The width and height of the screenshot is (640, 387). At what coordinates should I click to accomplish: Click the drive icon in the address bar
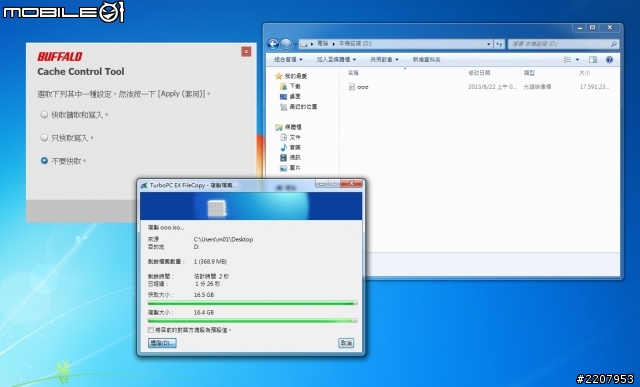coord(304,44)
